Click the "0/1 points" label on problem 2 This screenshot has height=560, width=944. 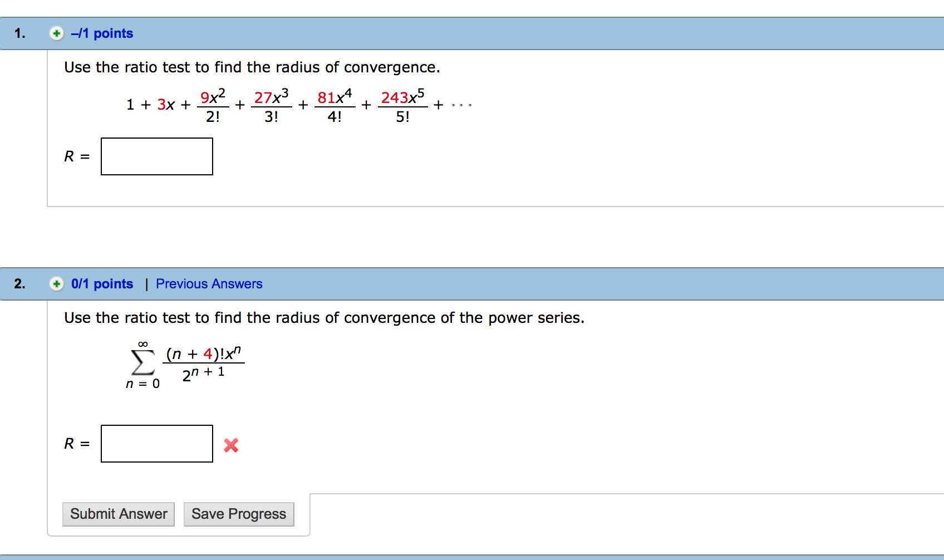(x=102, y=284)
